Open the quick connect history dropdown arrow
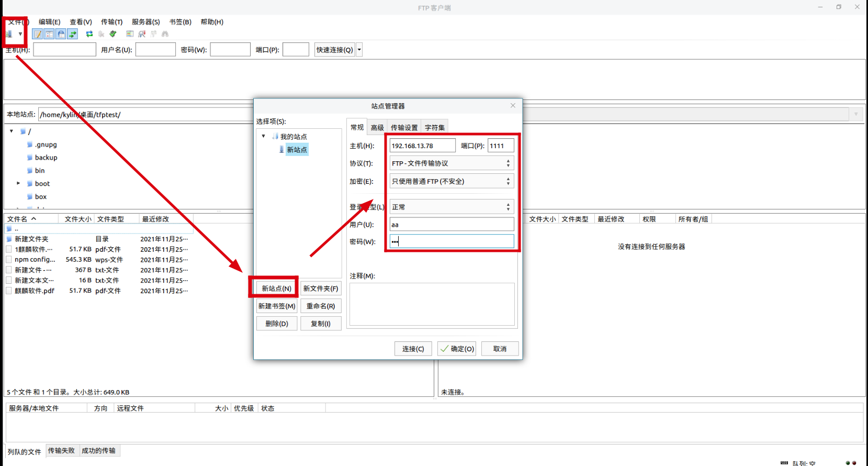This screenshot has width=868, height=466. 359,50
